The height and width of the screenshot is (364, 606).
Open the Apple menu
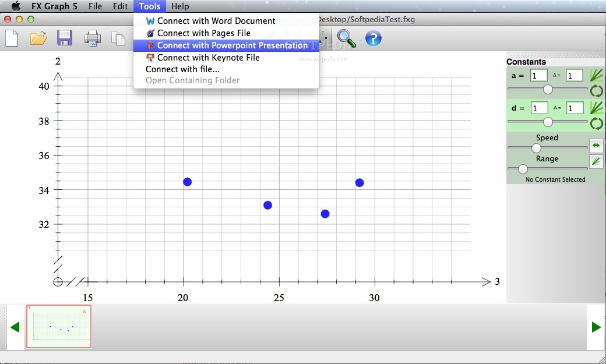pos(16,6)
